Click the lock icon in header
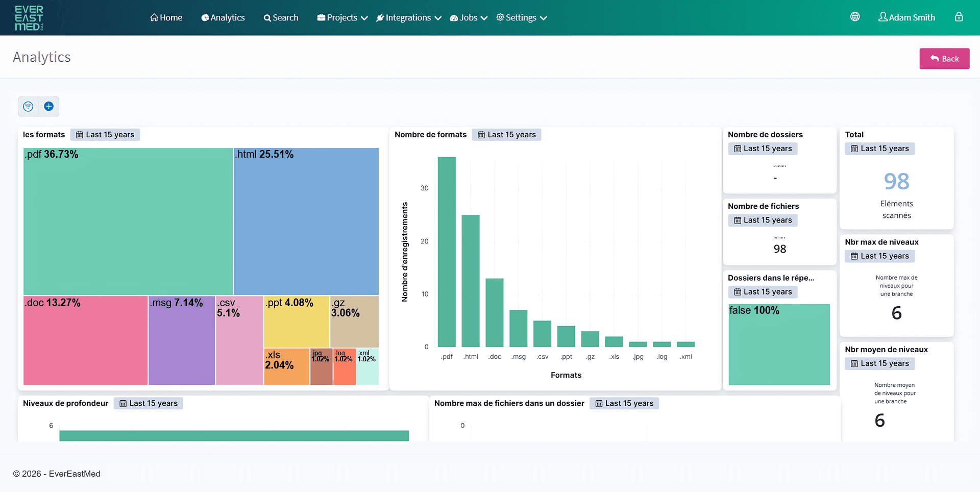The image size is (980, 492). coord(959,17)
